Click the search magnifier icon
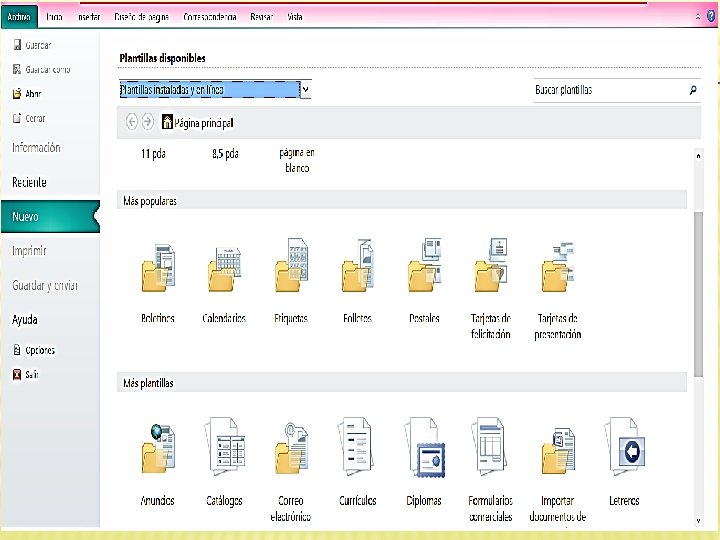Screen dimensions: 720x540 (693, 90)
